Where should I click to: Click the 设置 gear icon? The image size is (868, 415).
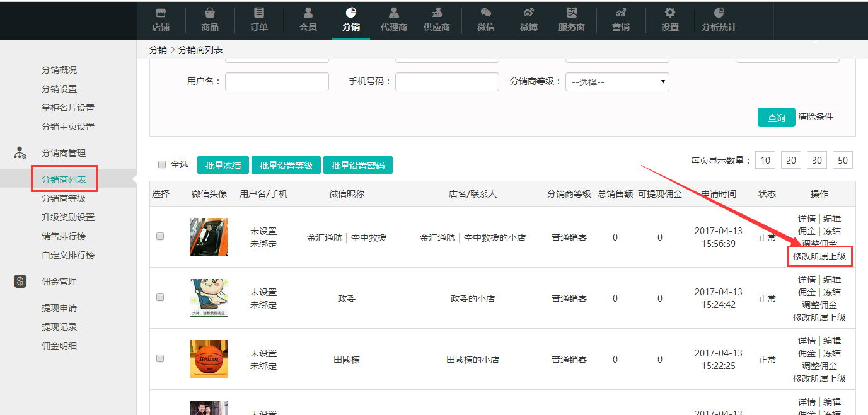point(670,13)
